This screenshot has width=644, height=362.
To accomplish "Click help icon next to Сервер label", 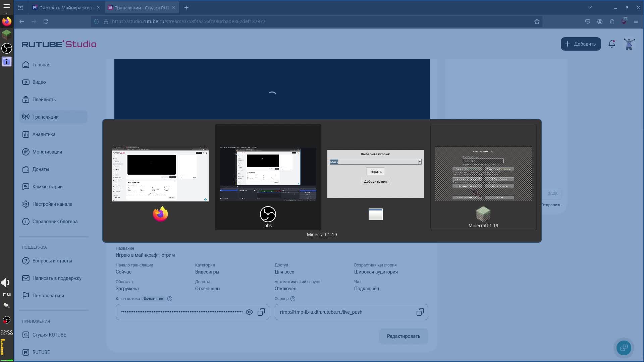I will (x=292, y=299).
